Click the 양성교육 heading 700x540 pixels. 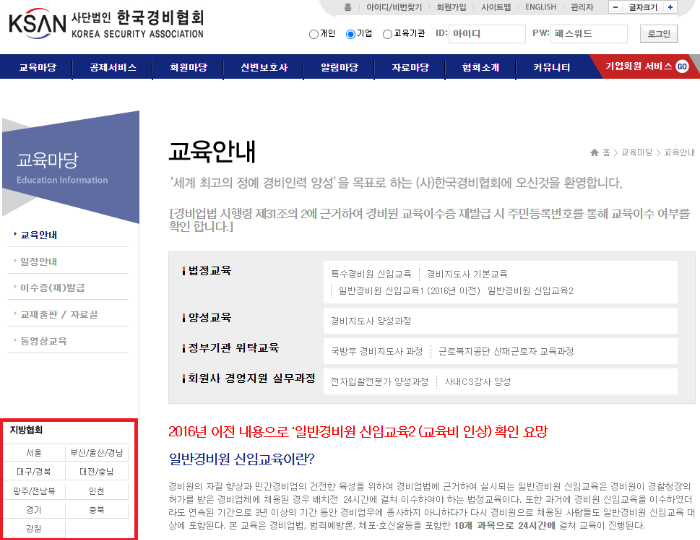(209, 317)
